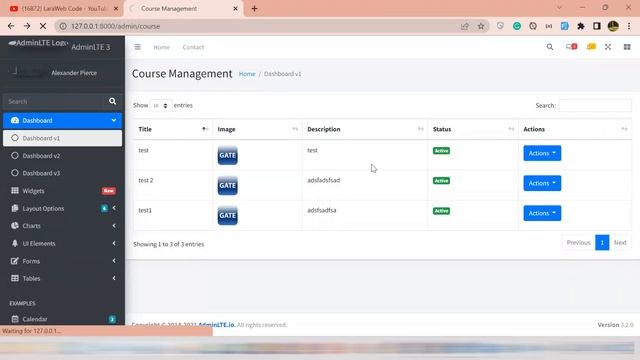Click AdminLTE 3 brand logo
The image size is (640, 360).
coord(60,46)
